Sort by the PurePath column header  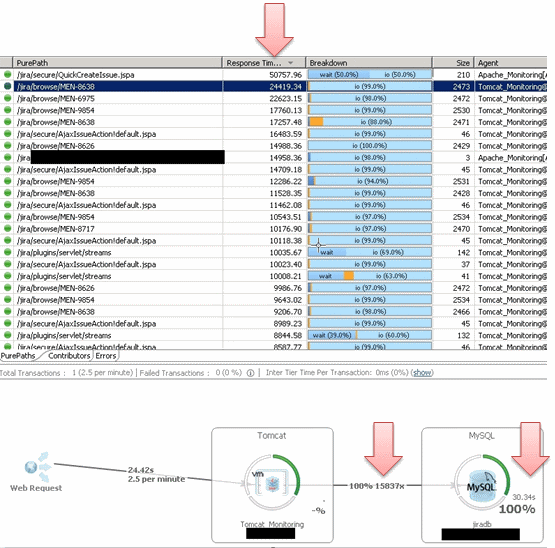(x=117, y=63)
